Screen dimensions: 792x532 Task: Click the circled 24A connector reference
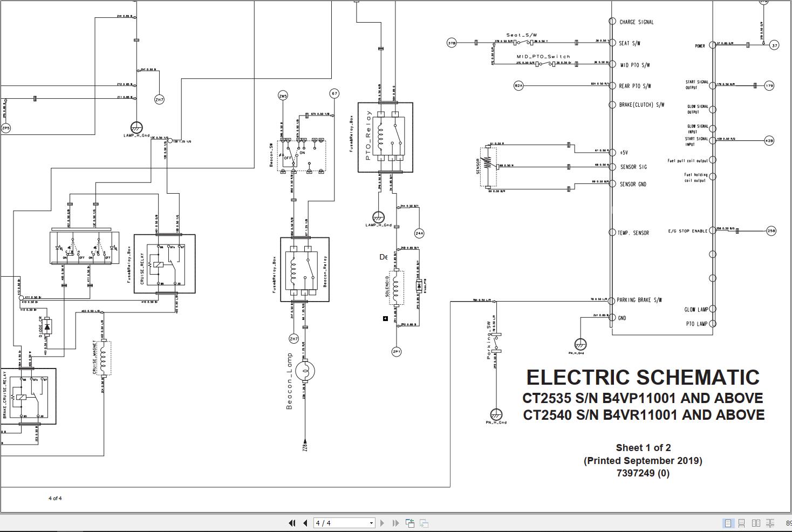[419, 233]
